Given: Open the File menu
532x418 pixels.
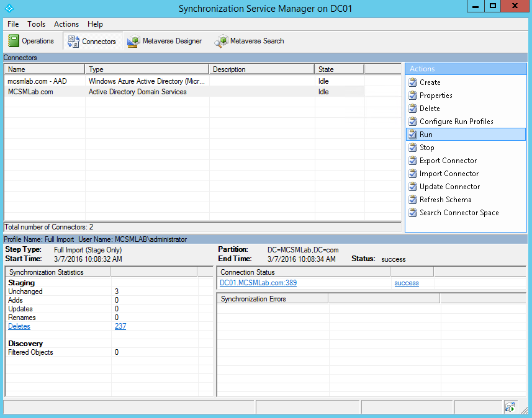Looking at the screenshot, I should pyautogui.click(x=13, y=24).
